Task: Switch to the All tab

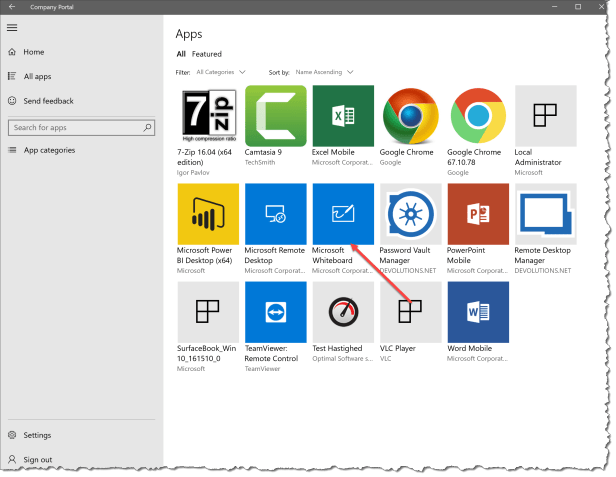Action: tap(181, 54)
